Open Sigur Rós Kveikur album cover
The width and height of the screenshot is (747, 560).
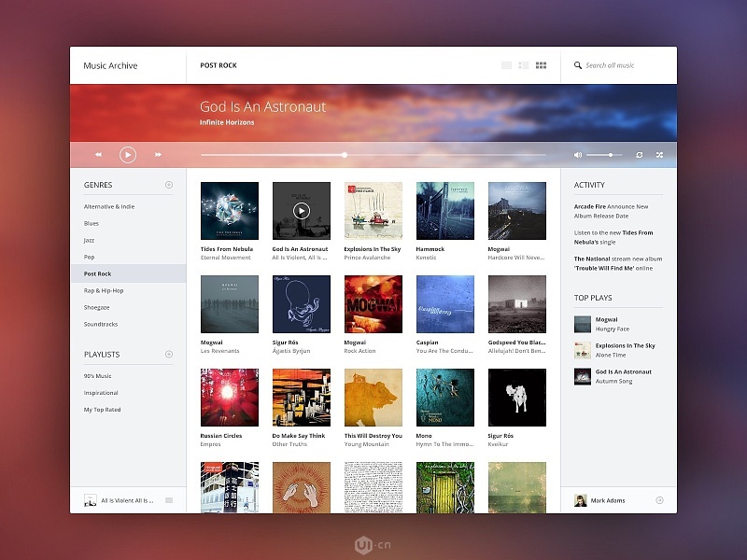[517, 398]
